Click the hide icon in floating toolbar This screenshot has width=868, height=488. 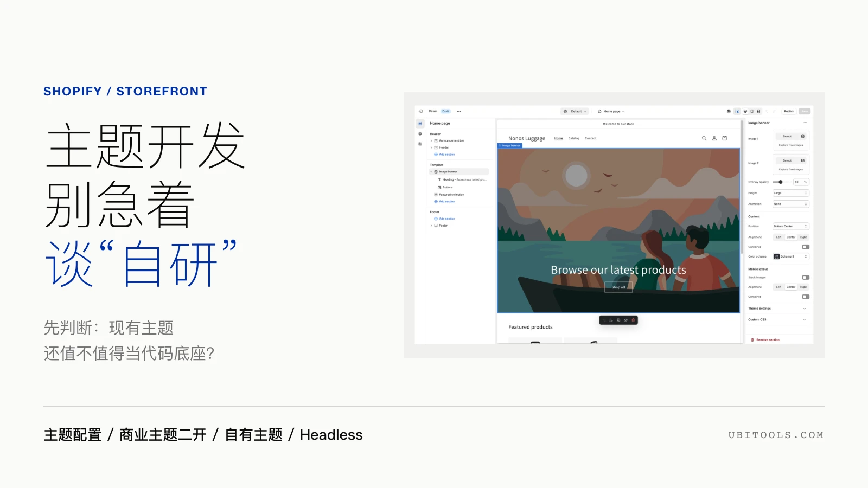pyautogui.click(x=626, y=320)
